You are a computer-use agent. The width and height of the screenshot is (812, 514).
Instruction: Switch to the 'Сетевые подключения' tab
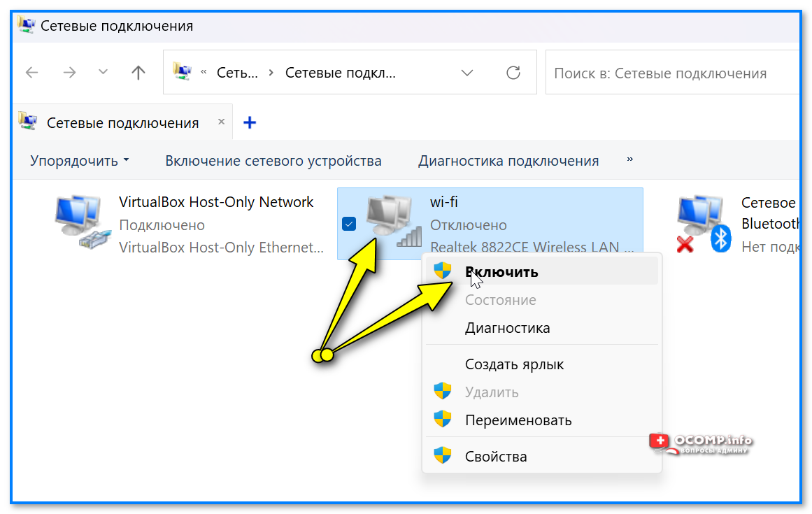(122, 122)
